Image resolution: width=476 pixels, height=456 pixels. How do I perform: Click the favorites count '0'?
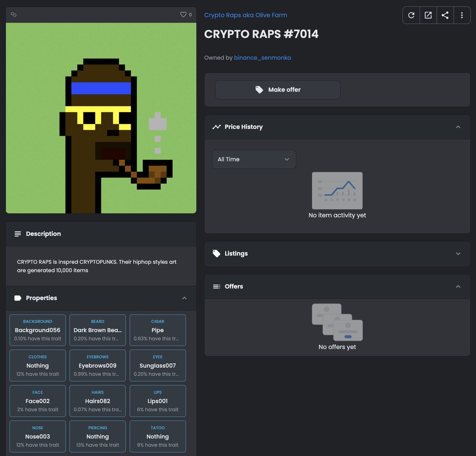(x=190, y=15)
